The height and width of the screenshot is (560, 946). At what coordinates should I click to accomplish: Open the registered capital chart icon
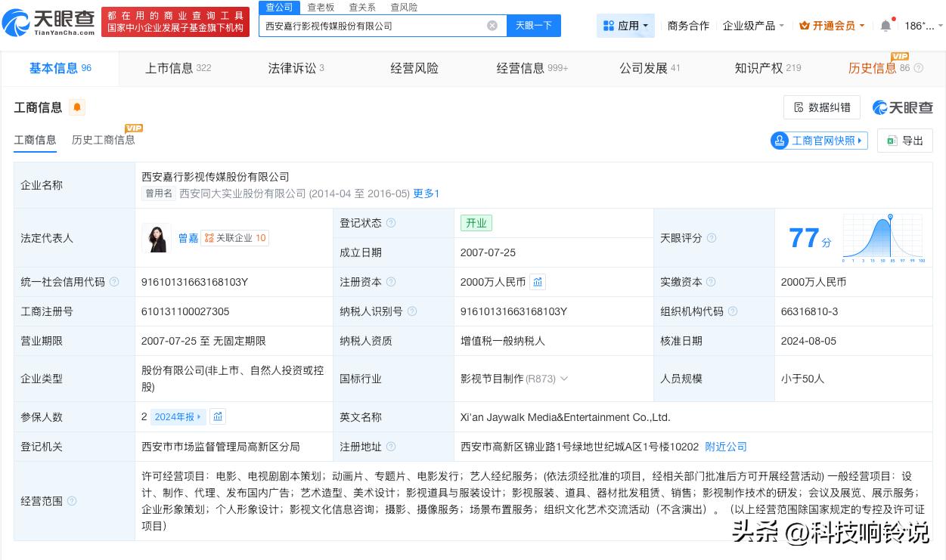click(x=538, y=282)
